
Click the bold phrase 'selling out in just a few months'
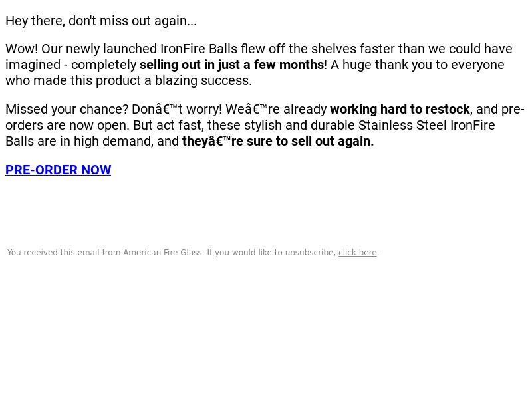(x=231, y=65)
